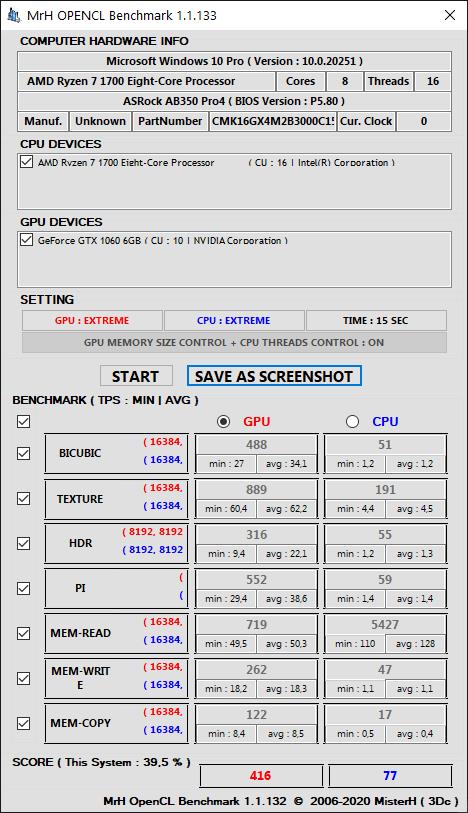Screen dimensions: 468x813
Task: Uncheck the AMD Ryzen 7 1700 CPU device
Action: 26,162
